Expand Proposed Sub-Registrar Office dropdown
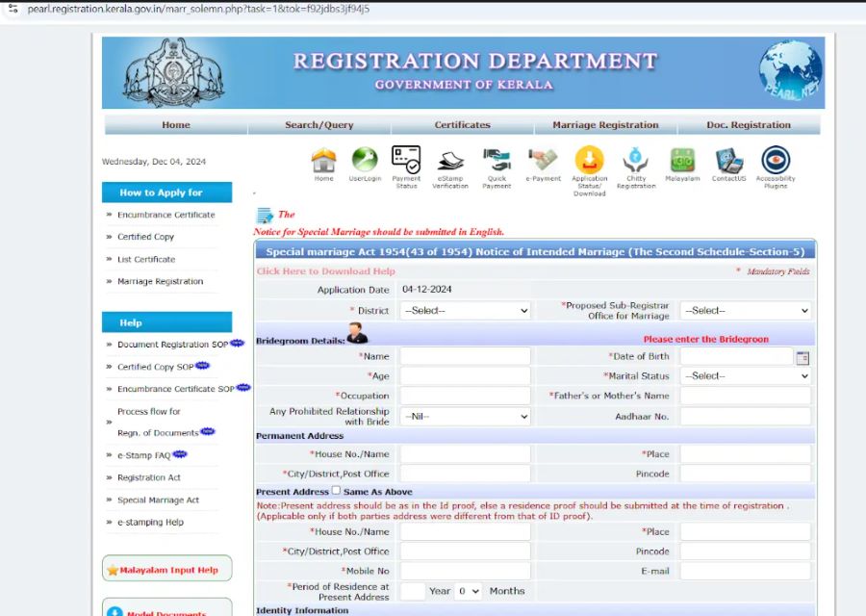866x616 pixels. tap(746, 311)
